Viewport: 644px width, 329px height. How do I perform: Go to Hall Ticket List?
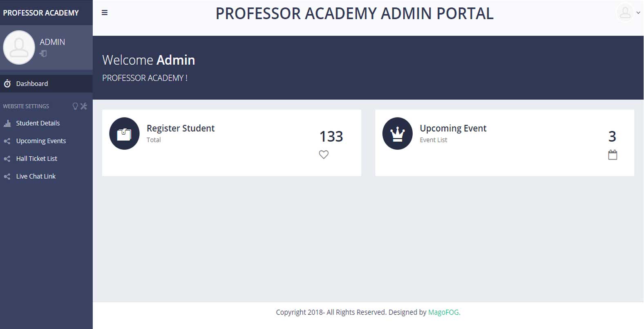tap(46, 158)
